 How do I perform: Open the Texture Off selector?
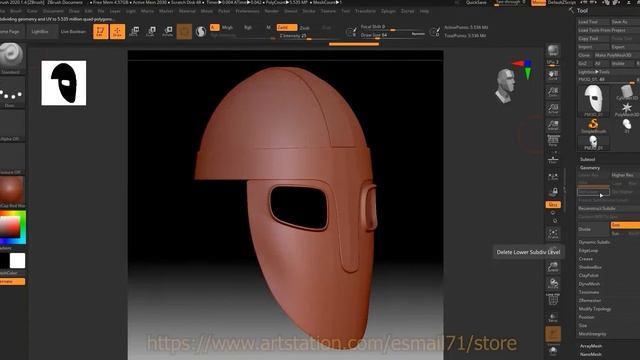(11, 159)
